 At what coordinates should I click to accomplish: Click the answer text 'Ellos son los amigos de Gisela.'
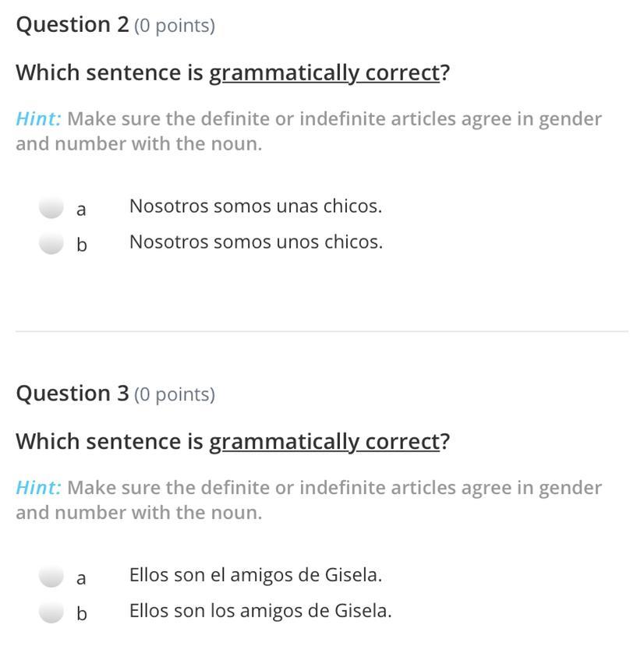260,611
